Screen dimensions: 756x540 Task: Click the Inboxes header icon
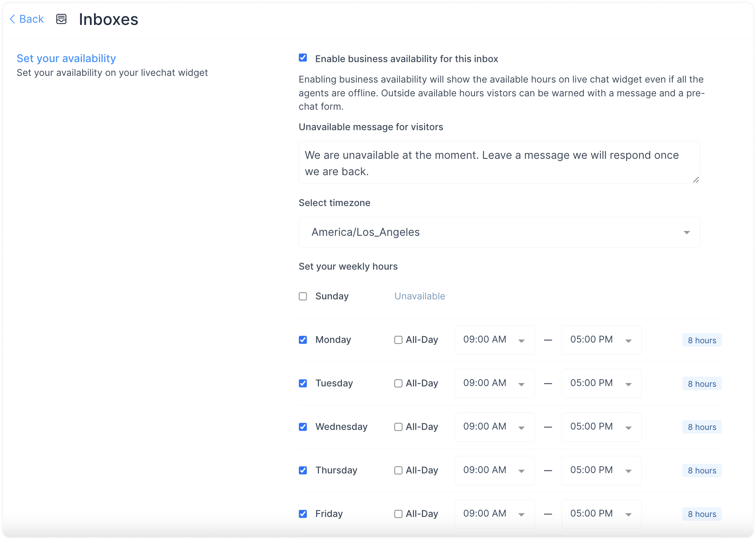61,19
